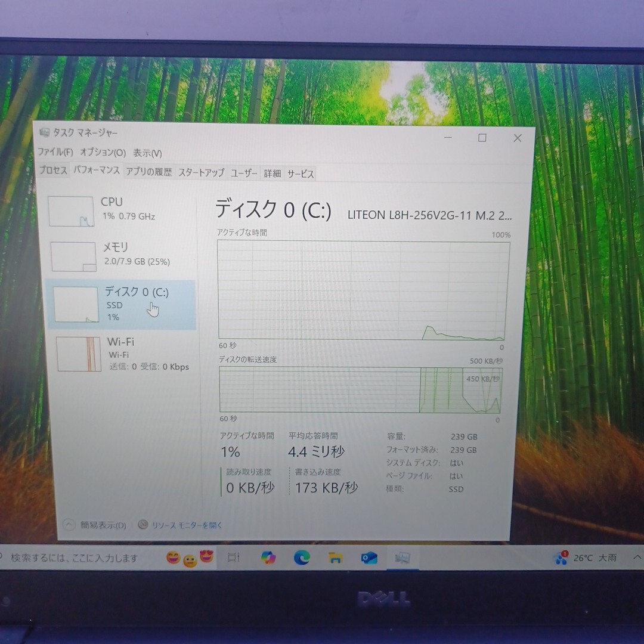The height and width of the screenshot is (644, 644).
Task: Click the 173 KB/秒 write speed value
Action: click(x=327, y=488)
